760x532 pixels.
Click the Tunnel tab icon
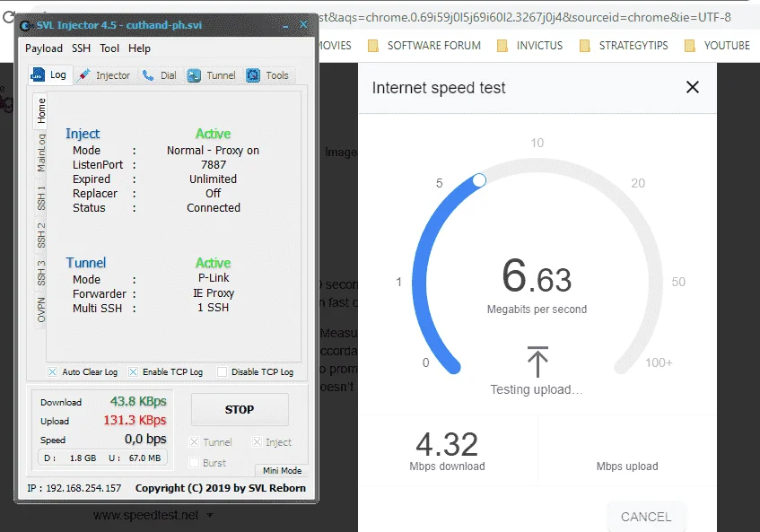194,75
